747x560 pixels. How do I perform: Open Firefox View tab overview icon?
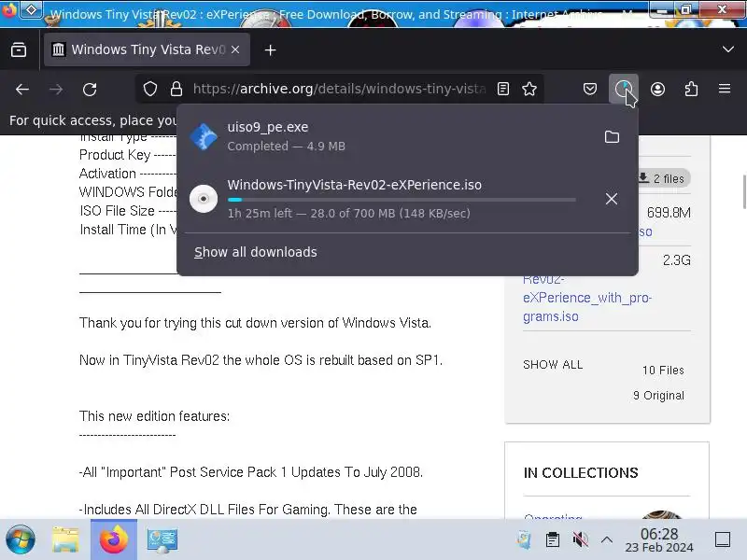point(19,49)
